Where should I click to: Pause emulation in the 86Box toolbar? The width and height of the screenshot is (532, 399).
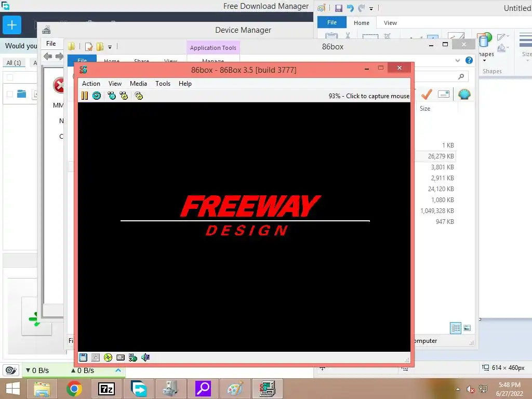[85, 96]
